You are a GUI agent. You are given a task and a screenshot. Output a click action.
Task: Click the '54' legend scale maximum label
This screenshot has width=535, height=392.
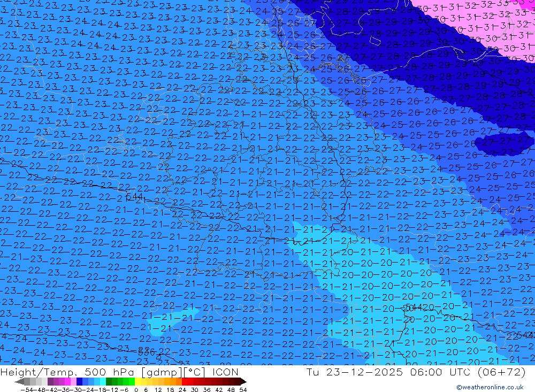click(x=243, y=390)
